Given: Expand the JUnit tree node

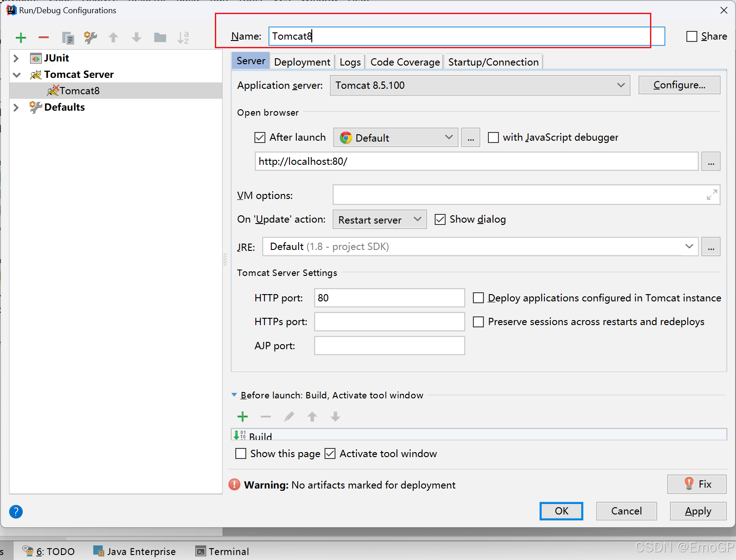Looking at the screenshot, I should pos(16,58).
